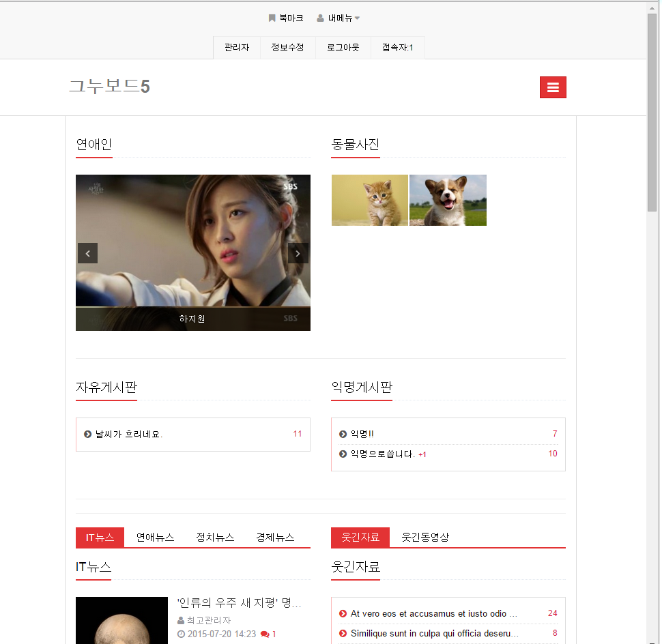This screenshot has width=662, height=644.
Task: Open the 관리자 menu item
Action: point(237,48)
